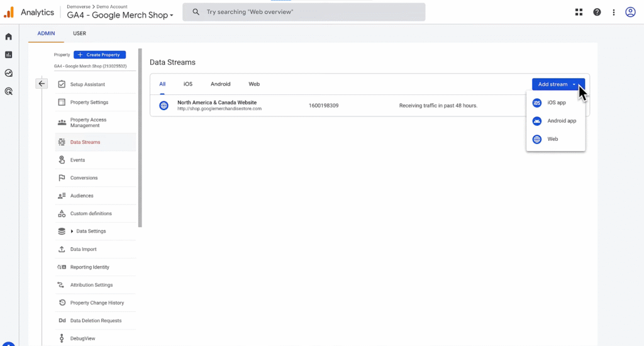Image resolution: width=644 pixels, height=346 pixels.
Task: Select the All streams tab
Action: pyautogui.click(x=162, y=84)
